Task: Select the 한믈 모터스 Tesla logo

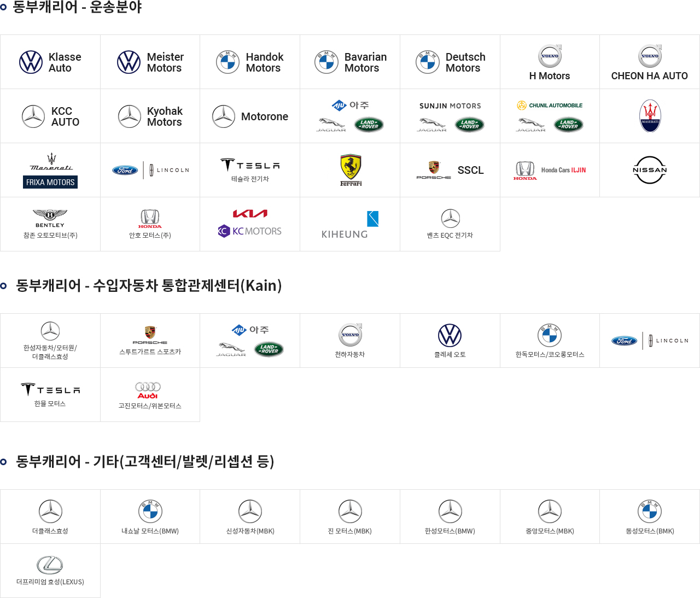Action: point(50,390)
